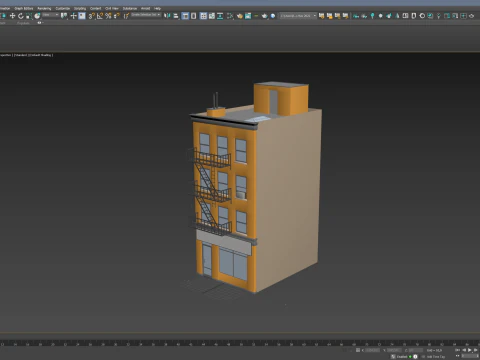Go to the start frame
The width and height of the screenshot is (480, 360).
click(458, 350)
